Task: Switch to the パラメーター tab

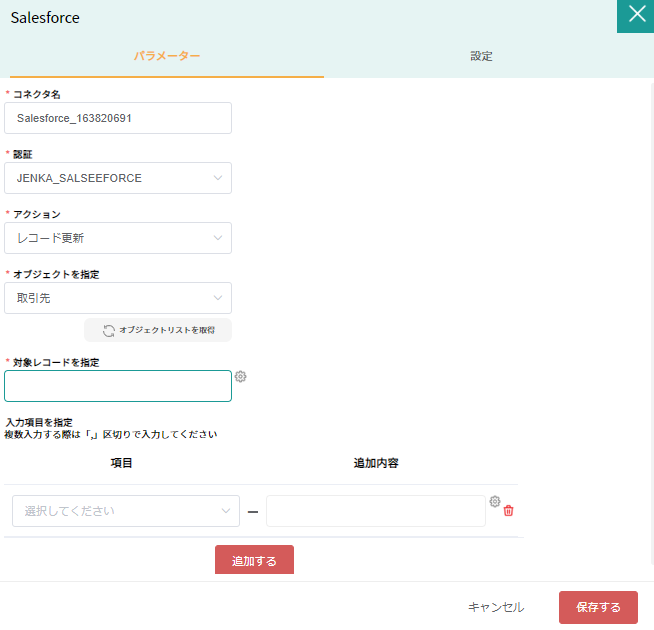Action: click(x=167, y=56)
